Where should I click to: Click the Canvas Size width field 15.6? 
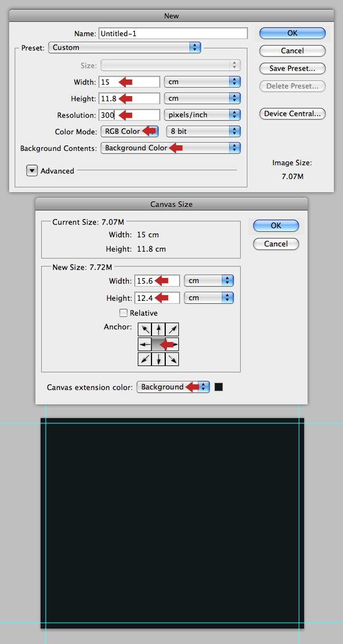(x=157, y=281)
